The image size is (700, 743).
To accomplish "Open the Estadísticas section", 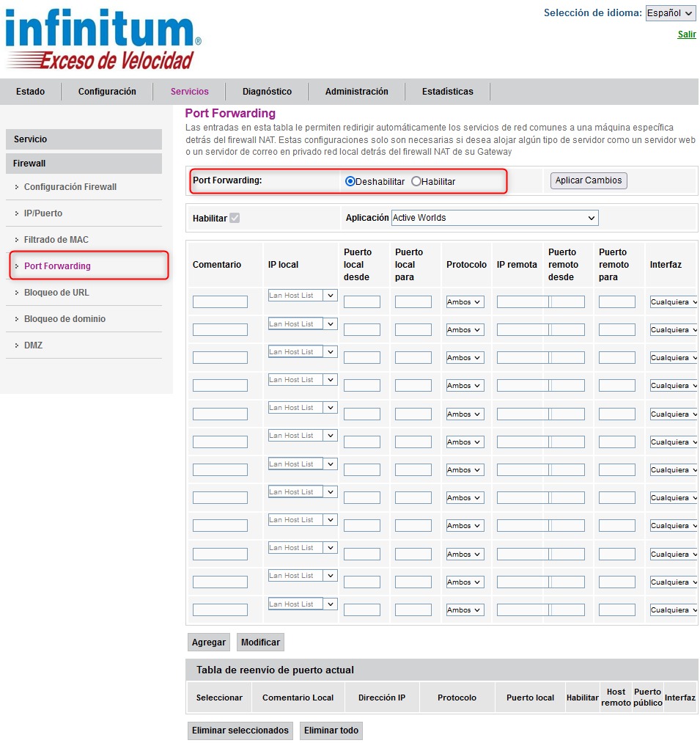I will point(447,92).
